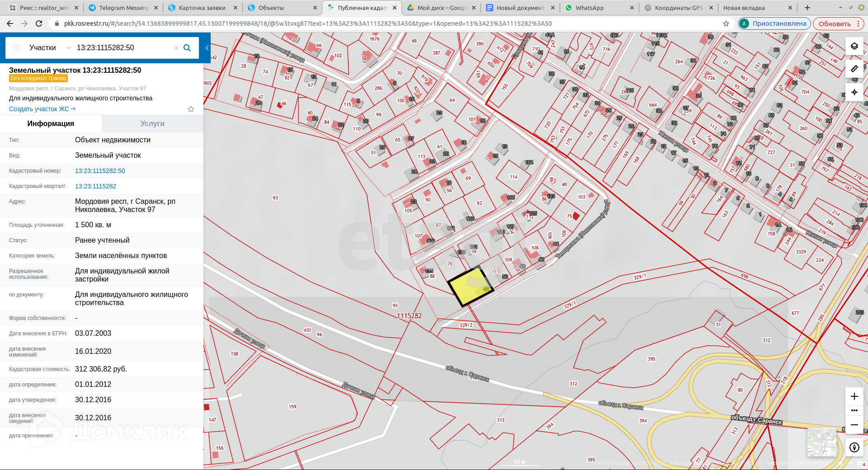Close the Публичная кадастровая tab

(x=395, y=8)
